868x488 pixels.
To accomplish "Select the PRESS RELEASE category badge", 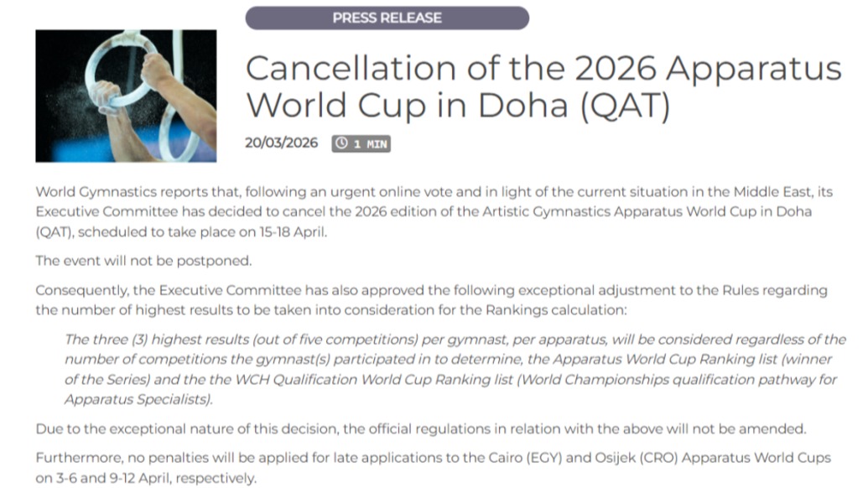I will pos(387,18).
